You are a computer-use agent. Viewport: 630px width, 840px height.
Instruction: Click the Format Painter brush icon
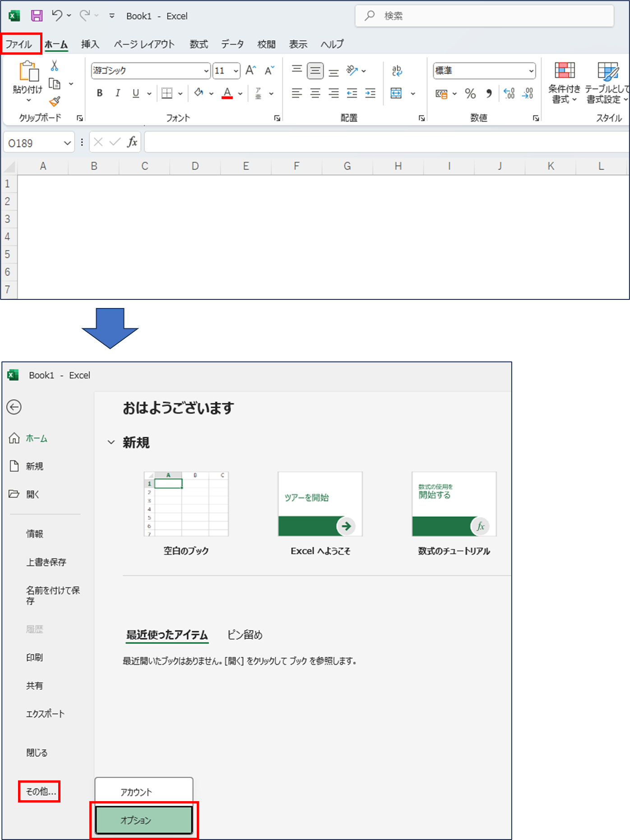55,102
